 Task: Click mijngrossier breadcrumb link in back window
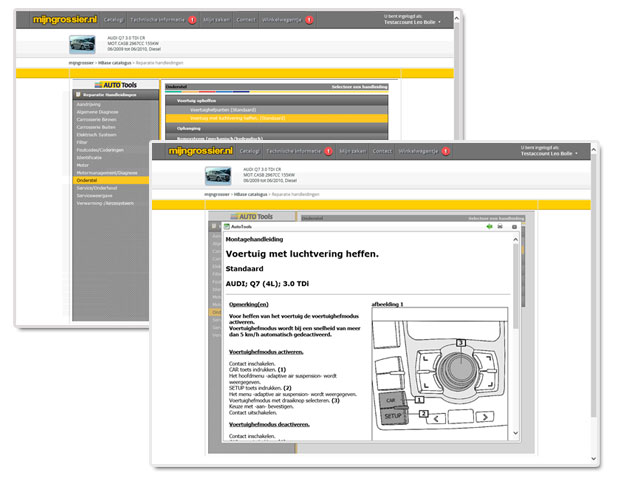pos(81,63)
